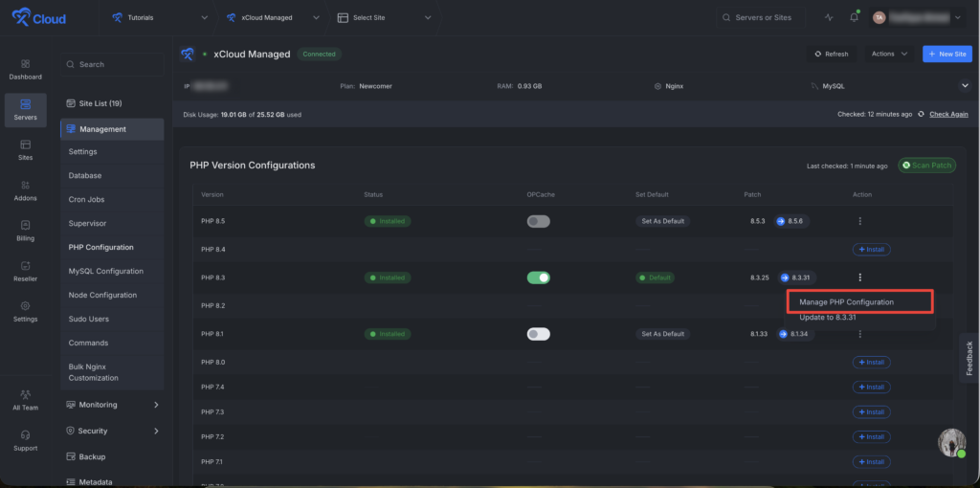Open the All Team icon
This screenshot has width=980, height=488.
pos(25,400)
